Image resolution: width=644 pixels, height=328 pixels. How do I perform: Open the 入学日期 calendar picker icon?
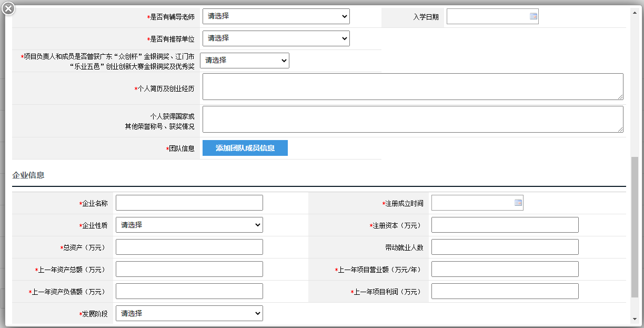click(534, 16)
